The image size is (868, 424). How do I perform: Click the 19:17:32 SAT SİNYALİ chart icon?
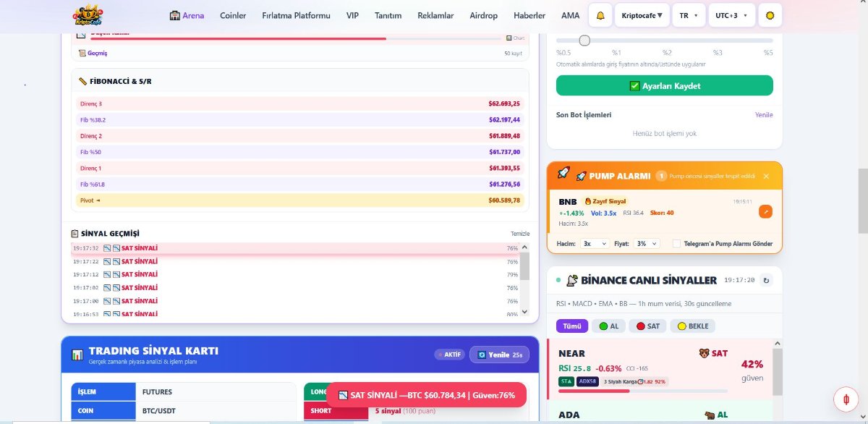pyautogui.click(x=107, y=248)
